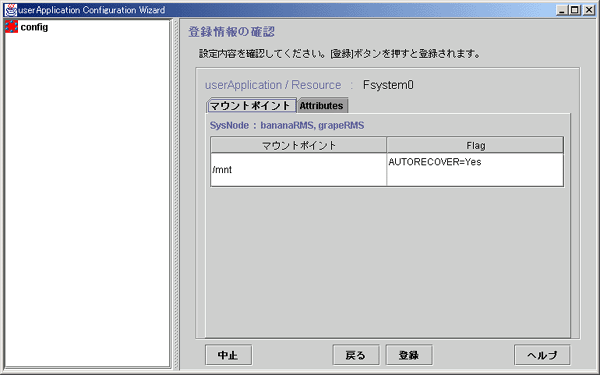Select the AUTORECOVER=Yes flag cell

tap(475, 170)
